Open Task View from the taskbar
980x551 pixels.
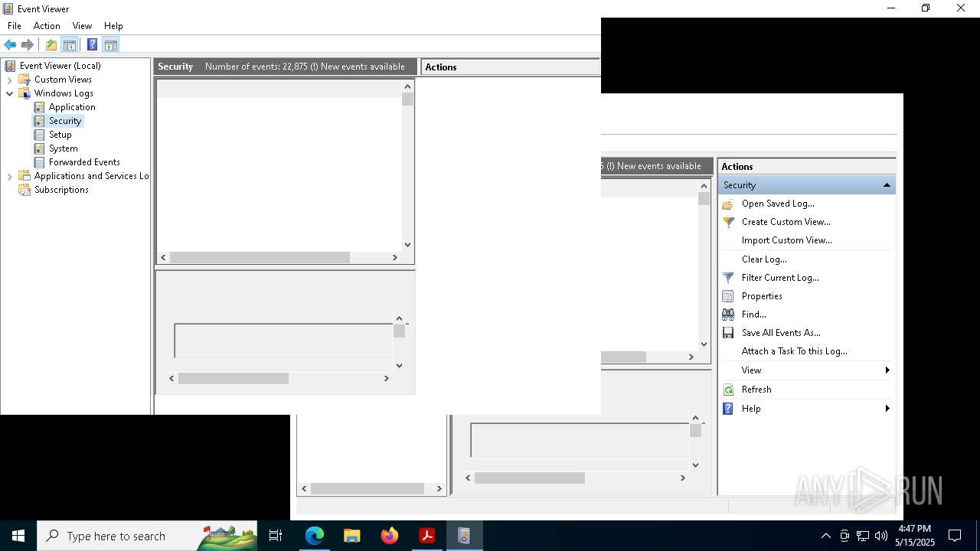click(x=276, y=536)
